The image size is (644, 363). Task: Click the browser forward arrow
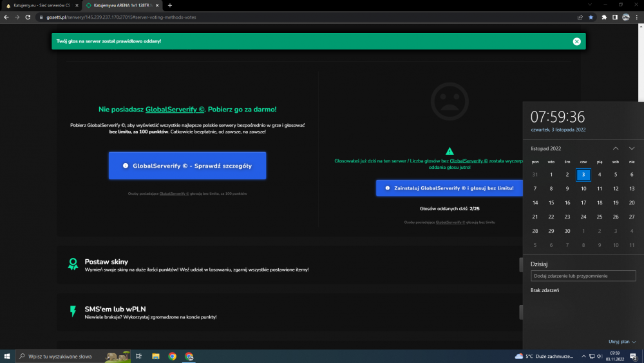[17, 17]
